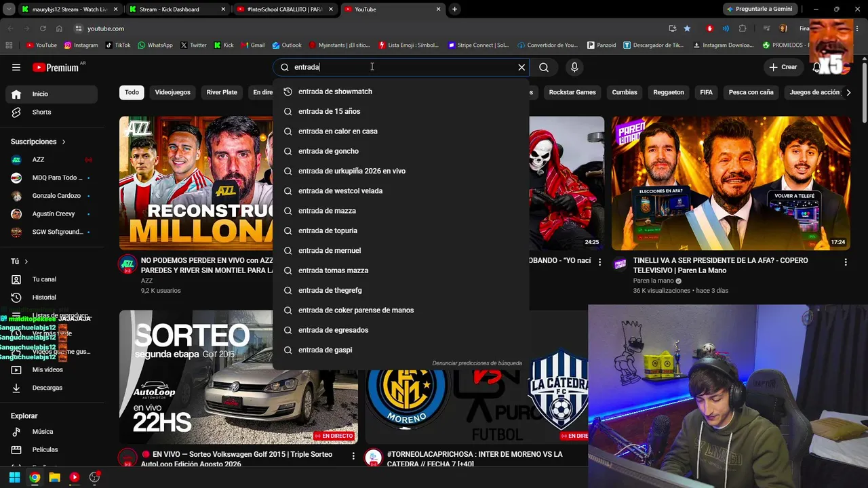
Task: Open the AZZ subscription channel
Action: [52, 160]
